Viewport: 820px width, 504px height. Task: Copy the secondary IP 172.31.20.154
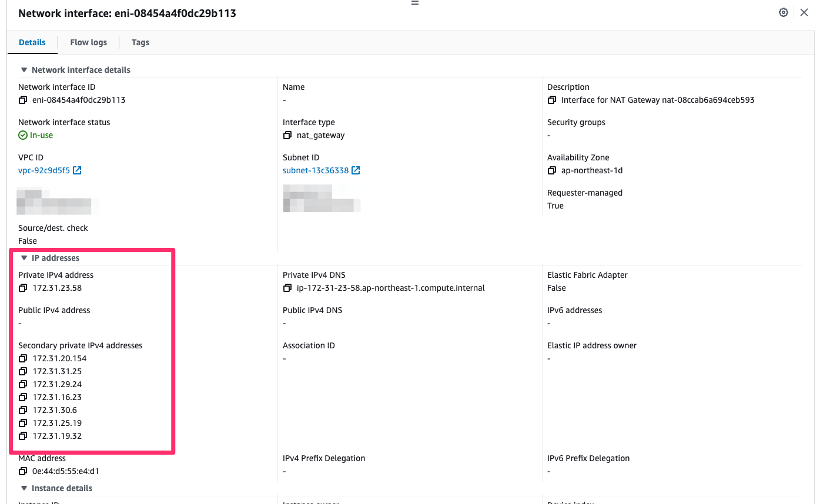[x=22, y=358]
